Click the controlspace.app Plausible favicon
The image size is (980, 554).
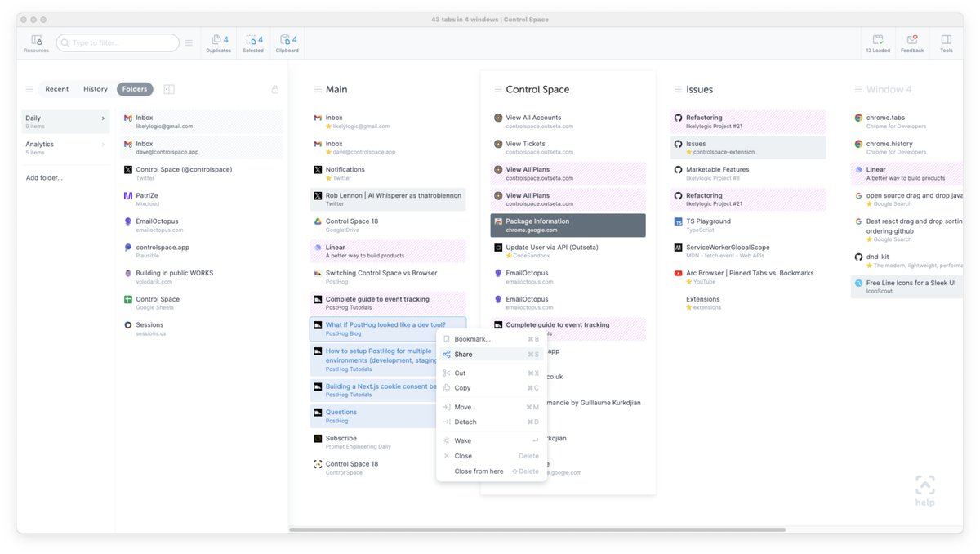tap(128, 248)
